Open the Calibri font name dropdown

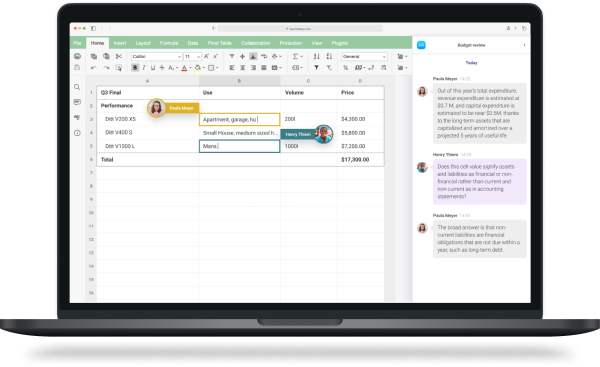[x=157, y=56]
